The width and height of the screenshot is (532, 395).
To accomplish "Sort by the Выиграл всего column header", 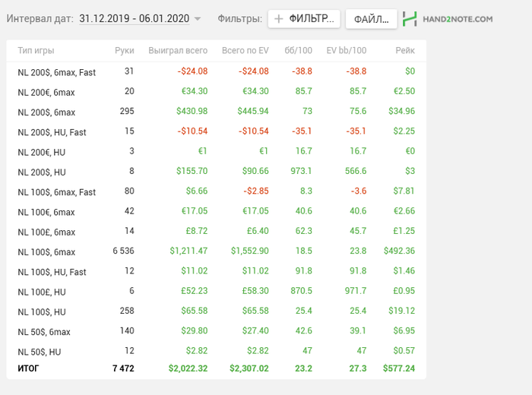I will tap(178, 51).
